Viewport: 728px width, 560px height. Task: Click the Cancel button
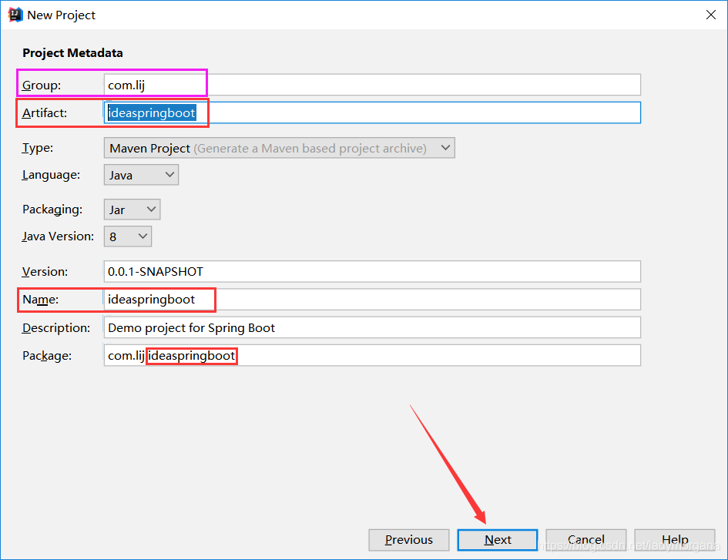tap(586, 540)
